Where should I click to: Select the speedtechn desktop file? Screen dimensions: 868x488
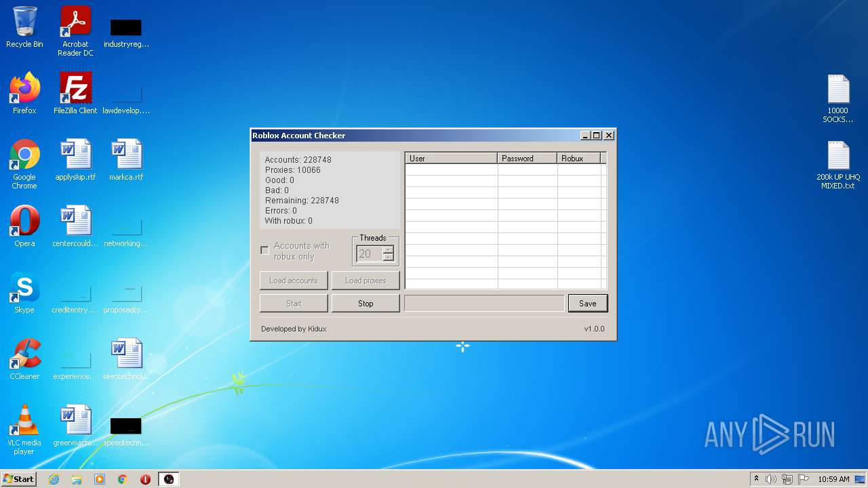(126, 431)
